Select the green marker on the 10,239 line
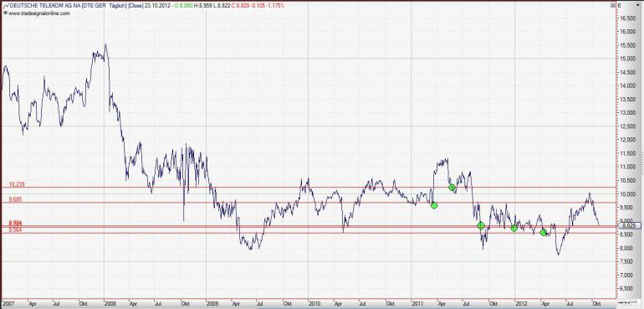 point(452,188)
